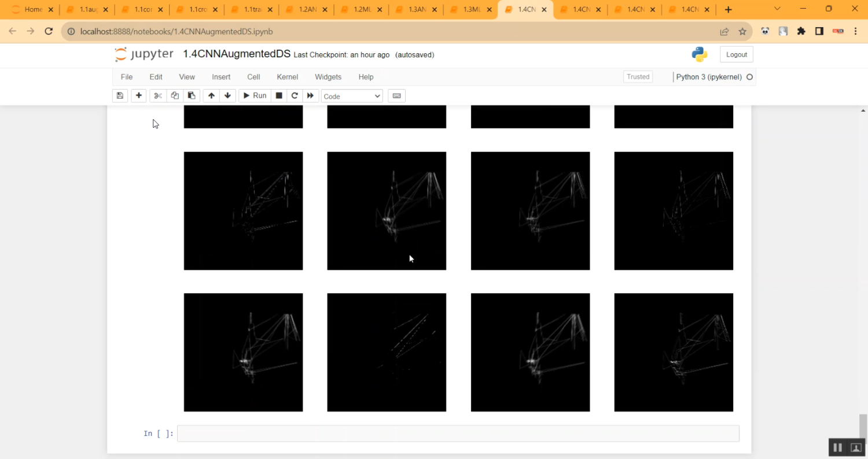Open the Insert menu
This screenshot has width=868, height=459.
[x=221, y=77]
